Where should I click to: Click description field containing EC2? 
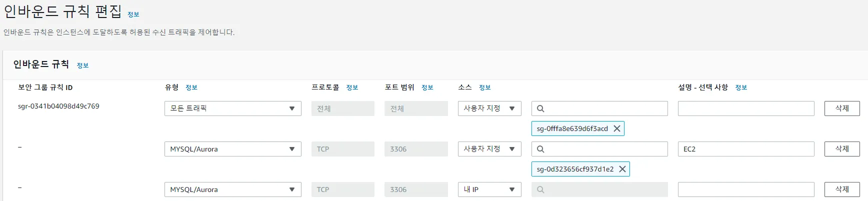tap(745, 149)
